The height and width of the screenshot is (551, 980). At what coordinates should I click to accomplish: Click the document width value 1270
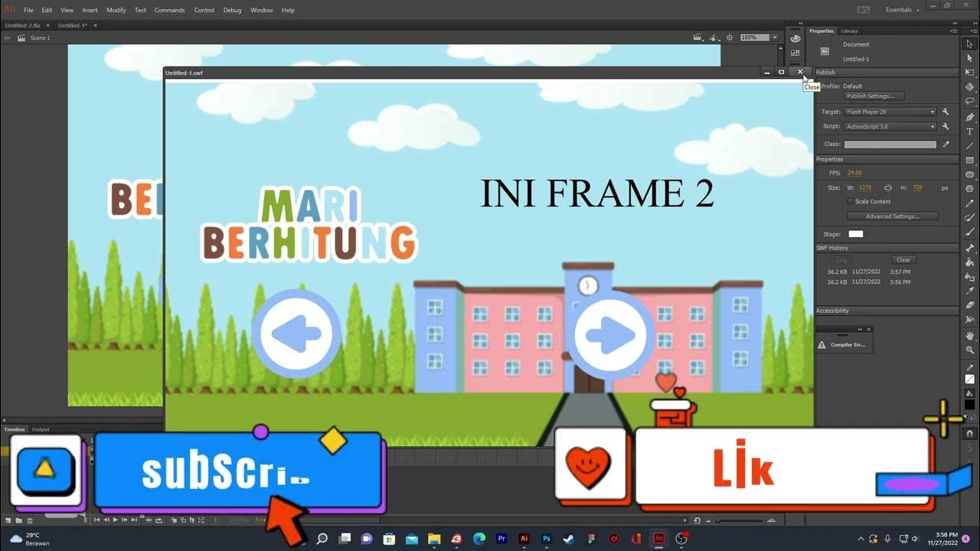865,187
